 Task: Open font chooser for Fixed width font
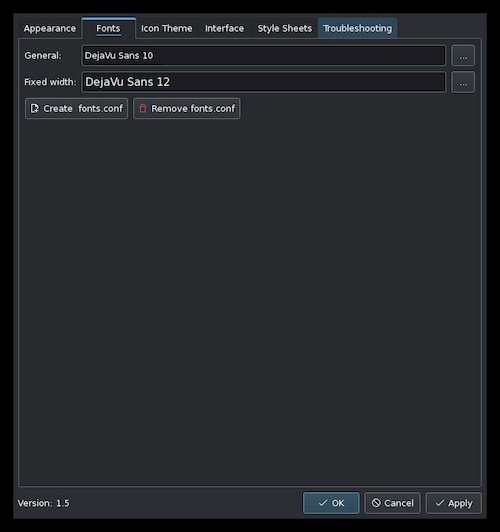(x=463, y=82)
